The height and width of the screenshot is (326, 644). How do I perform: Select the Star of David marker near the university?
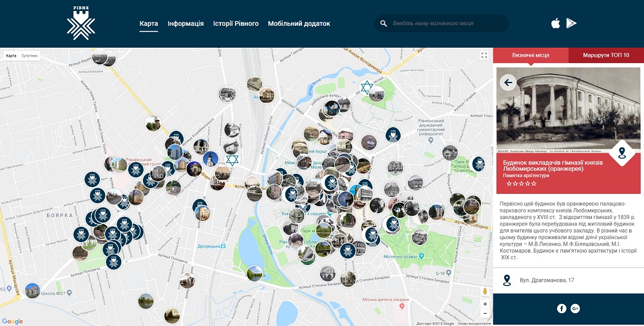[367, 87]
